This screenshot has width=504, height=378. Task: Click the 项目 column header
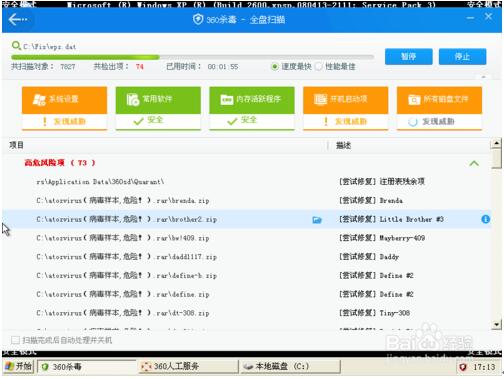pos(16,145)
